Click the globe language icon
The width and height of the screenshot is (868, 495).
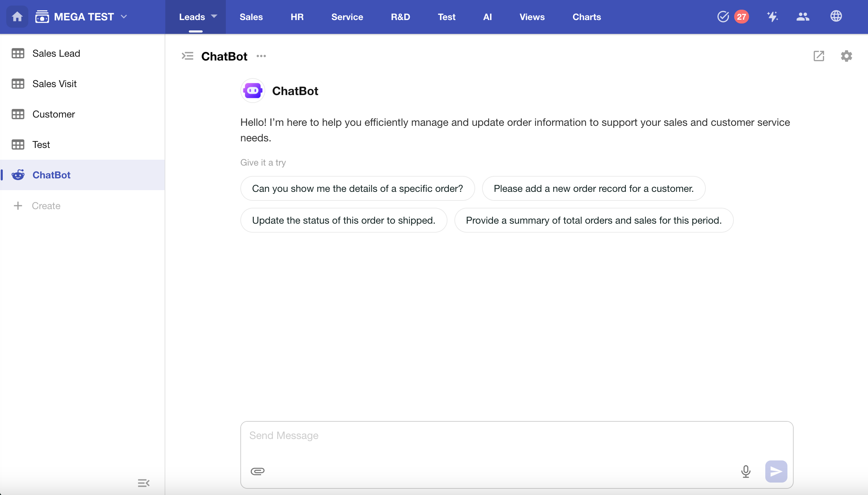(x=836, y=16)
